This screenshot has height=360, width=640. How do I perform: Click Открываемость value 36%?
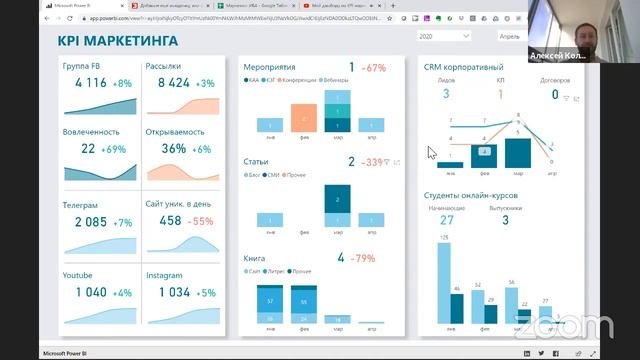click(174, 149)
